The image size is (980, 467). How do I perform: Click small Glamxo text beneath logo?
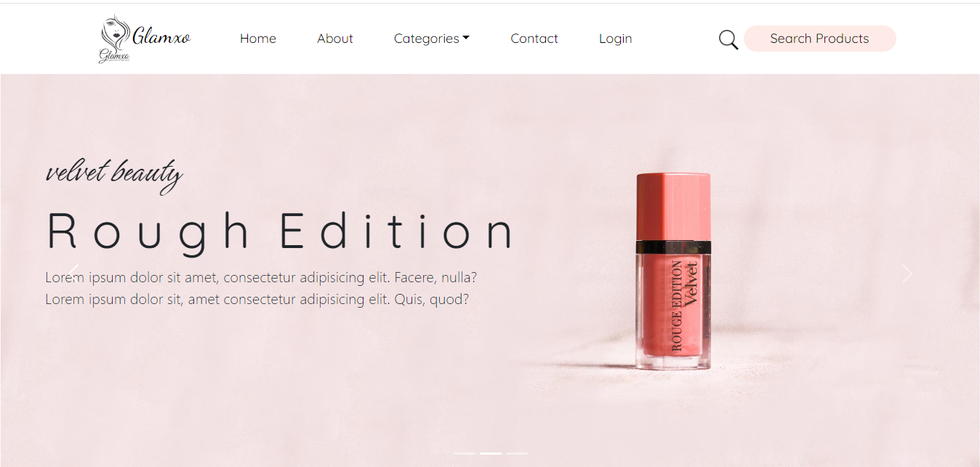coord(113,56)
